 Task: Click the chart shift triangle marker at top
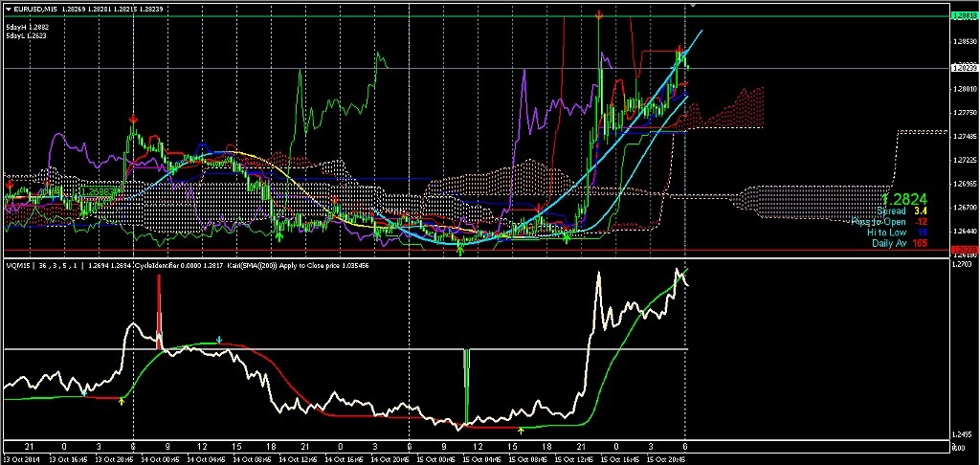point(691,6)
